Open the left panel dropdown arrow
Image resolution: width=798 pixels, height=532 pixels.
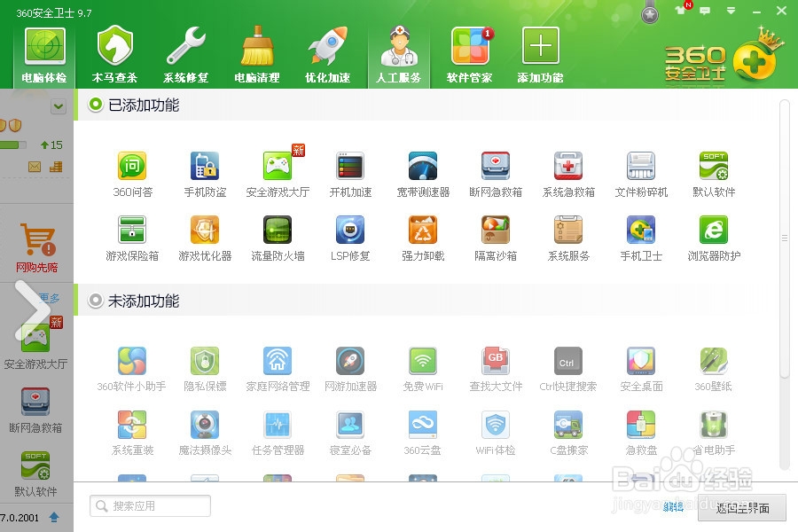[x=59, y=107]
